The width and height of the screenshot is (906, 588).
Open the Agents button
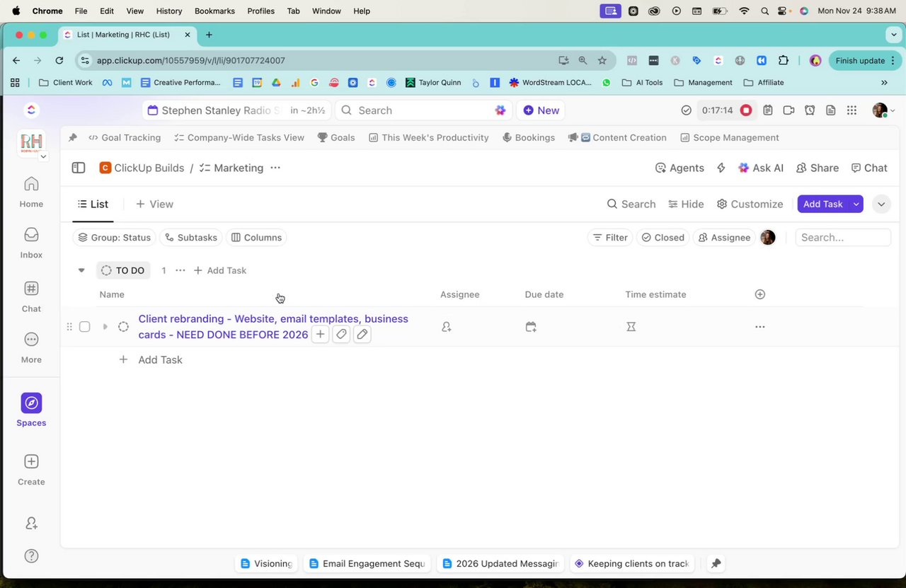click(x=679, y=168)
